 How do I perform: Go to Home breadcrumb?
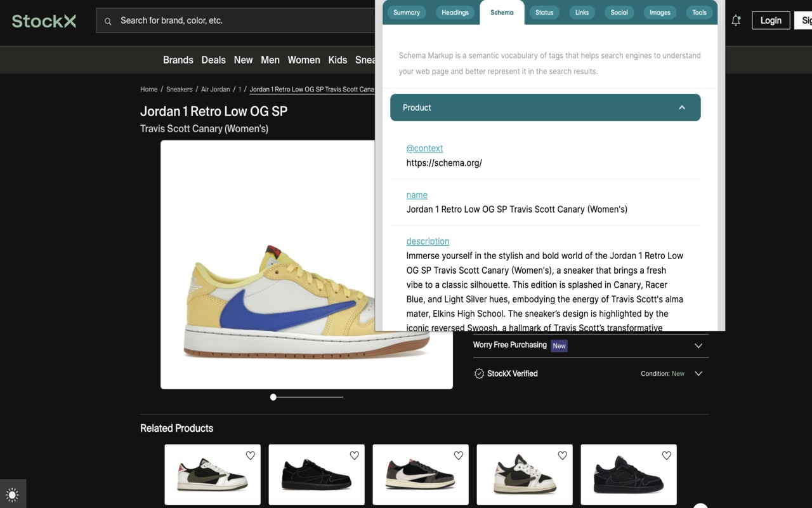[148, 89]
